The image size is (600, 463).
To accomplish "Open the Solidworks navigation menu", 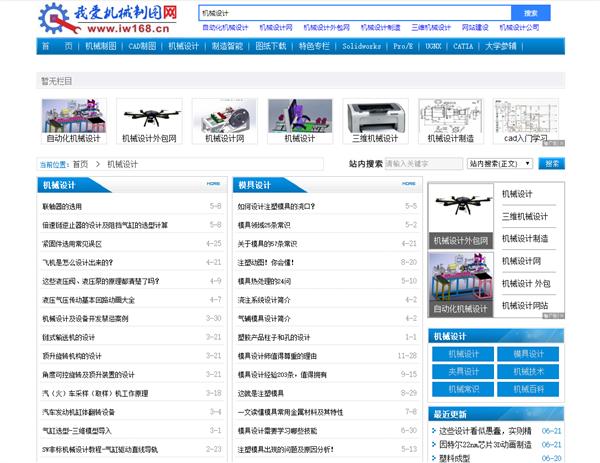I will click(362, 46).
